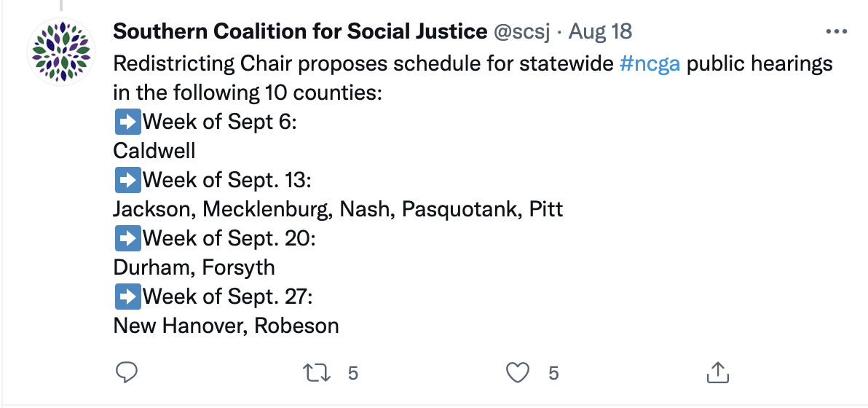Click arrow emoji beside Week of Sept 6
Viewport: 868px width, 408px height.
[128, 122]
